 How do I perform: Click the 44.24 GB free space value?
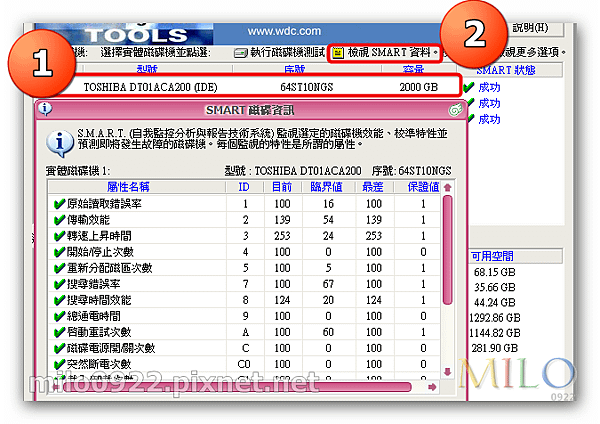pos(494,303)
